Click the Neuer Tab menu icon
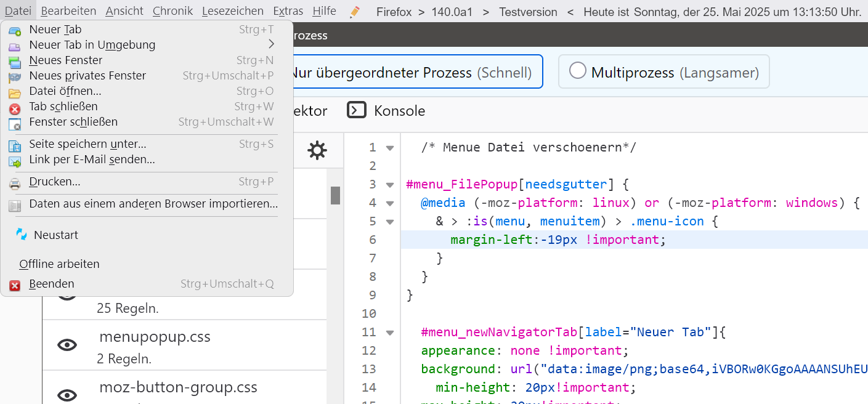This screenshot has height=404, width=868. pyautogui.click(x=15, y=30)
